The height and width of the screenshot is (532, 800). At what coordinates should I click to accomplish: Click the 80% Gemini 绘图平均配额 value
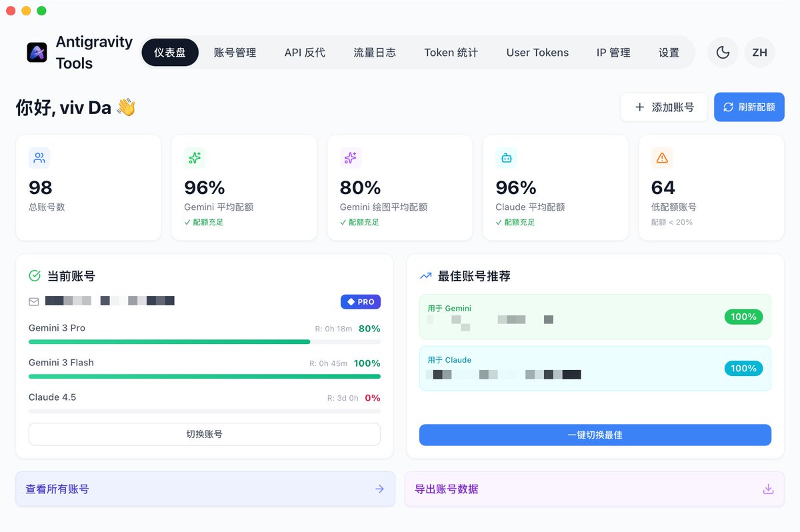(360, 188)
